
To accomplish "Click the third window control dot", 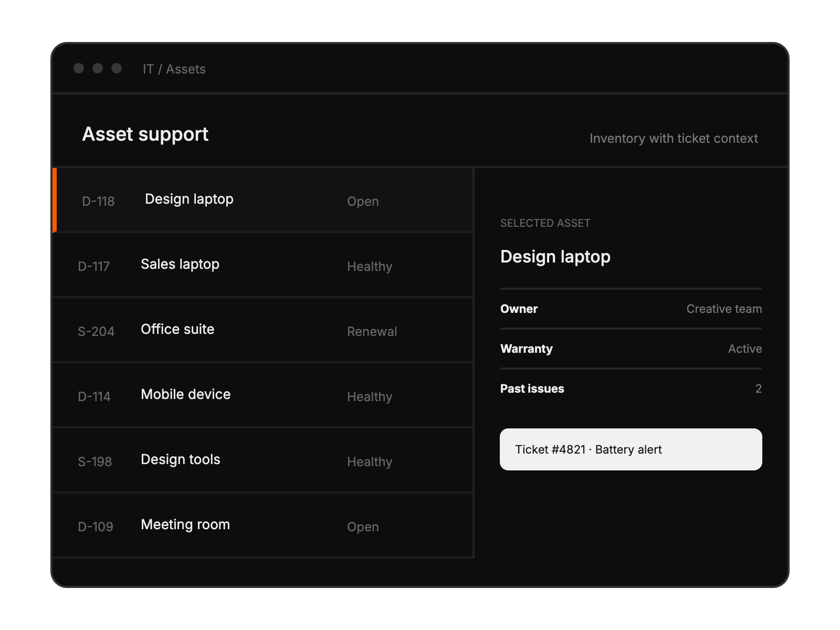I will click(117, 68).
